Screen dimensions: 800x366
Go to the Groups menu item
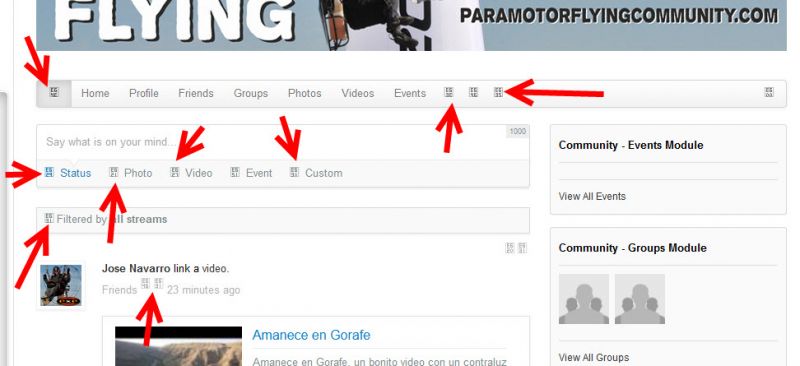[251, 93]
